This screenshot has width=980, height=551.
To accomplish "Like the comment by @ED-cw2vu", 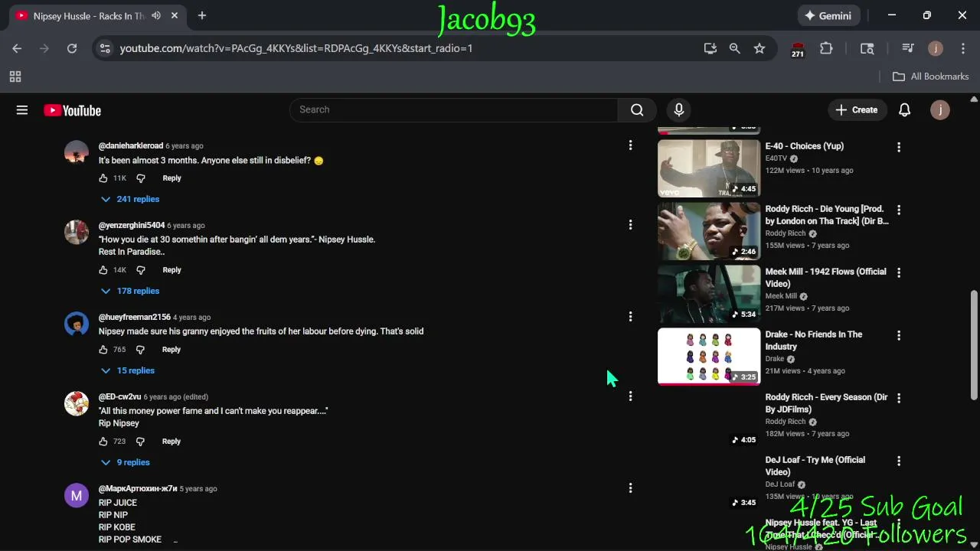I will coord(103,442).
